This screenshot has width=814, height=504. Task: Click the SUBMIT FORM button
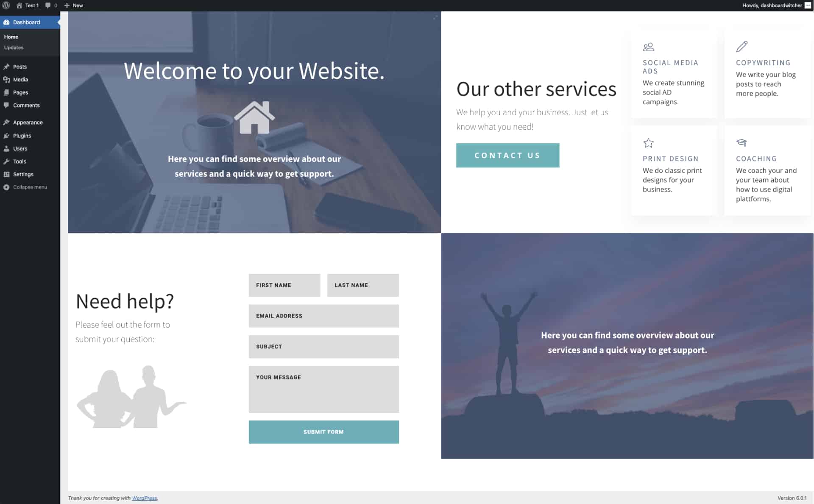point(324,432)
